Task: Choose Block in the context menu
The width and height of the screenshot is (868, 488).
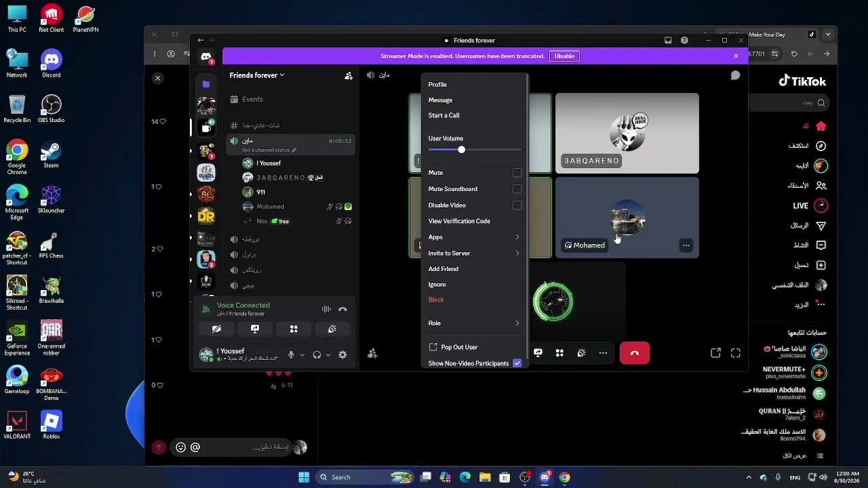Action: pyautogui.click(x=474, y=300)
